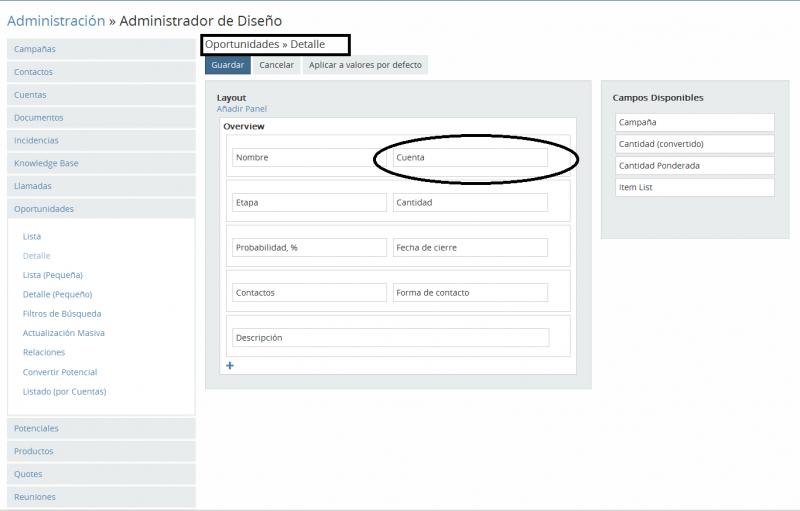The width and height of the screenshot is (800, 511).
Task: Select Detalle (Pequeño) layout option
Action: (57, 294)
